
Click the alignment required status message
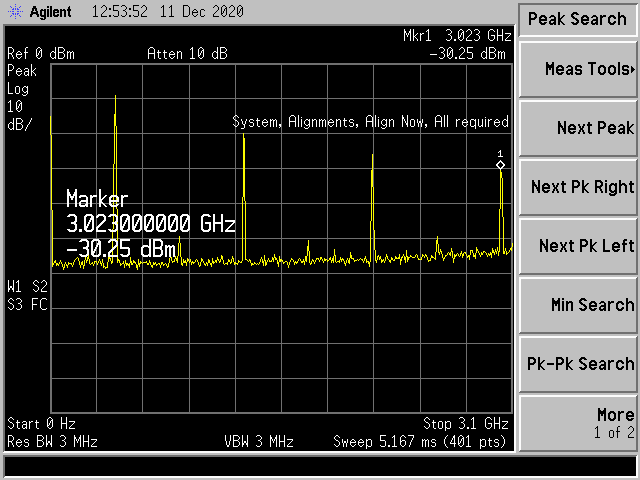pos(371,122)
